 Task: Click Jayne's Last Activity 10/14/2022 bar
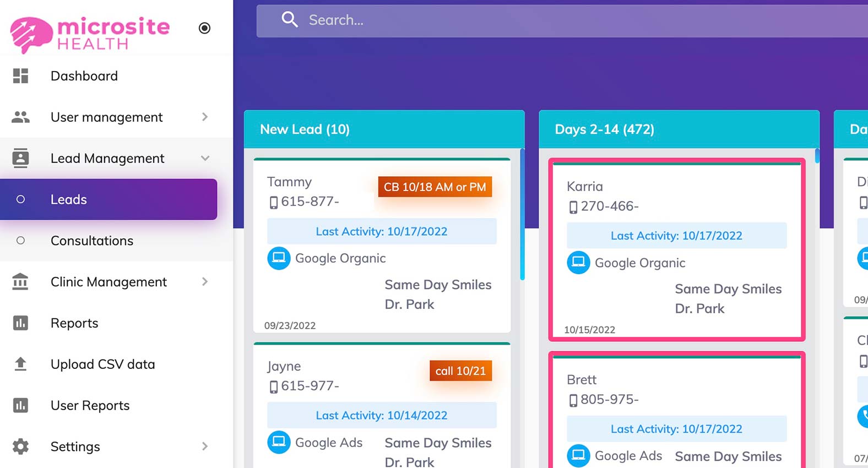click(x=382, y=415)
